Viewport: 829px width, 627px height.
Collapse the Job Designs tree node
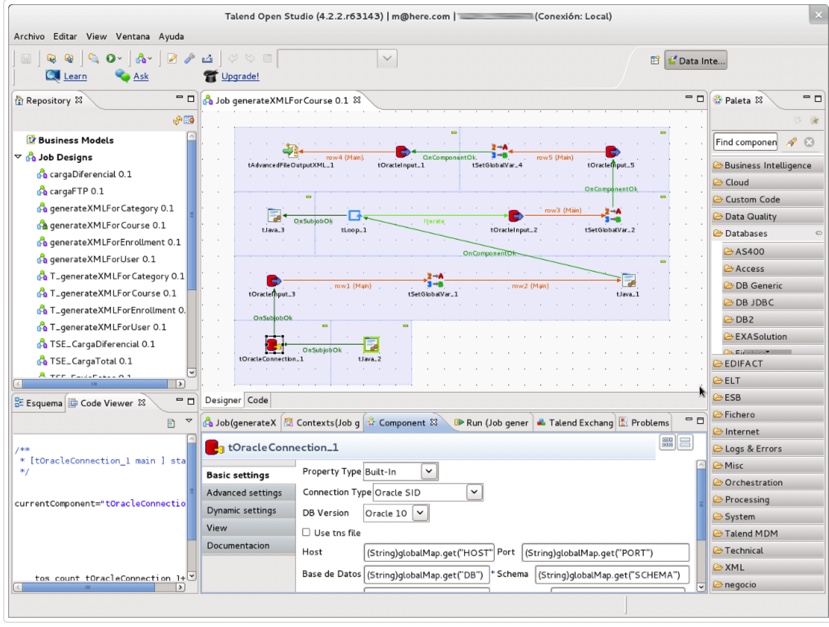18,156
